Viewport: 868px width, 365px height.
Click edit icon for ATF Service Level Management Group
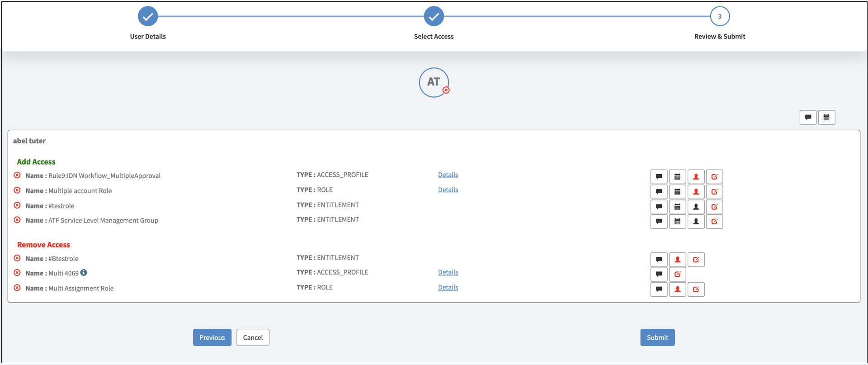tap(714, 222)
